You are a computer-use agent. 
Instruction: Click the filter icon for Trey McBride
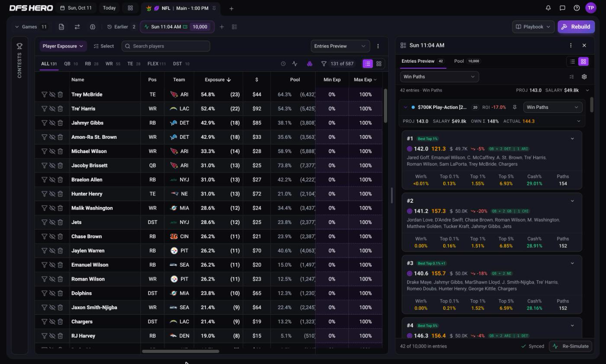(44, 94)
